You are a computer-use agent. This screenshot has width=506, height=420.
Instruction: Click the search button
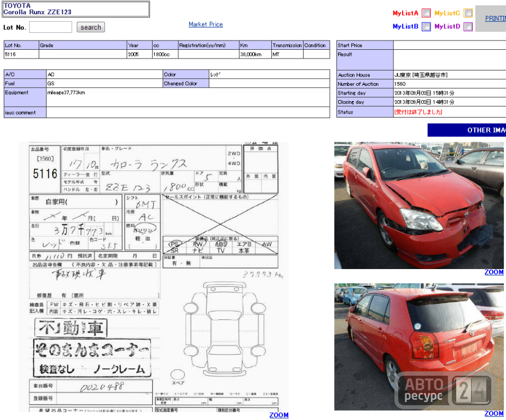coord(91,27)
